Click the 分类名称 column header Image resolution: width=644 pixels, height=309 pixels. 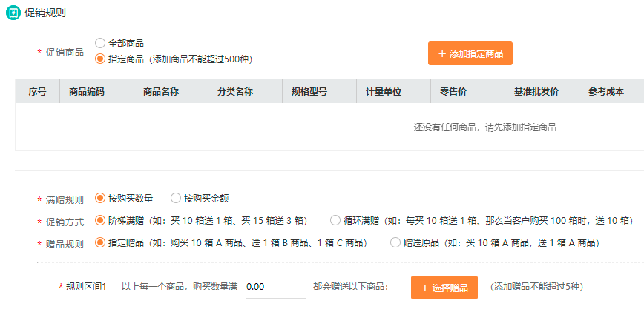click(x=235, y=92)
